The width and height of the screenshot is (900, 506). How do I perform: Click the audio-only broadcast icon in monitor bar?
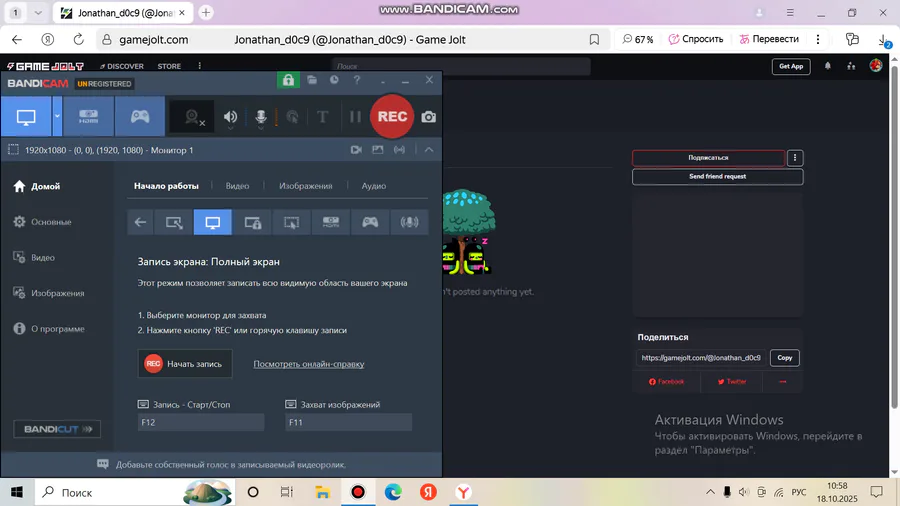tap(399, 150)
